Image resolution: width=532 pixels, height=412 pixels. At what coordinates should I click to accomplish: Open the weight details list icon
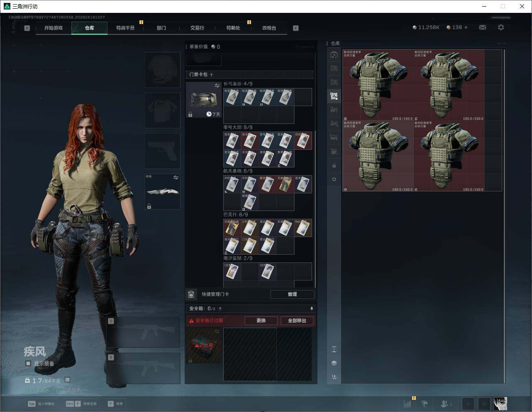pyautogui.click(x=67, y=380)
